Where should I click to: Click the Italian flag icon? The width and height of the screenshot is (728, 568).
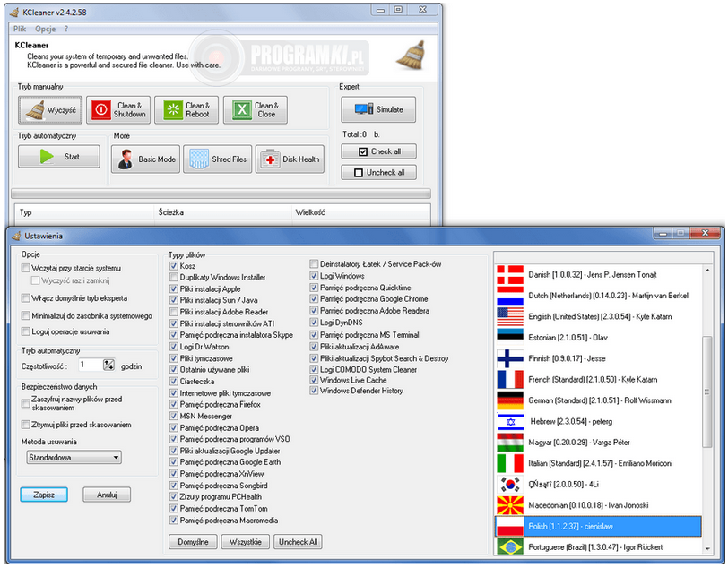[x=510, y=463]
